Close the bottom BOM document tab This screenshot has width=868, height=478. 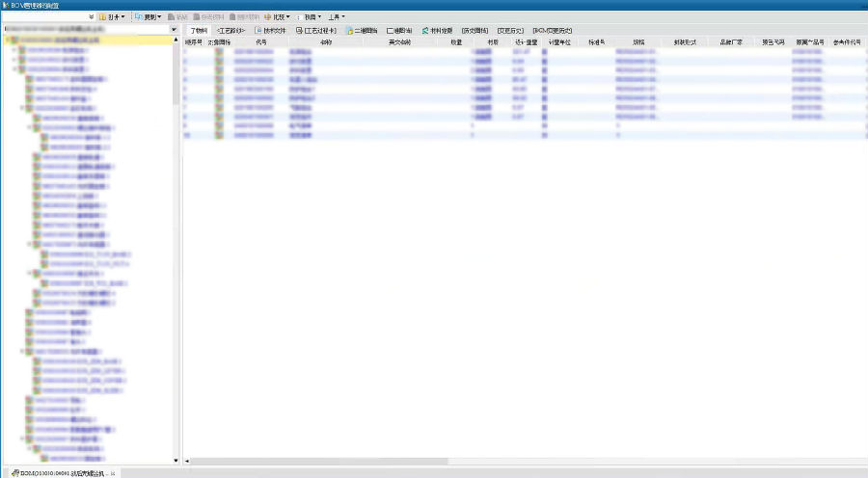[113, 473]
